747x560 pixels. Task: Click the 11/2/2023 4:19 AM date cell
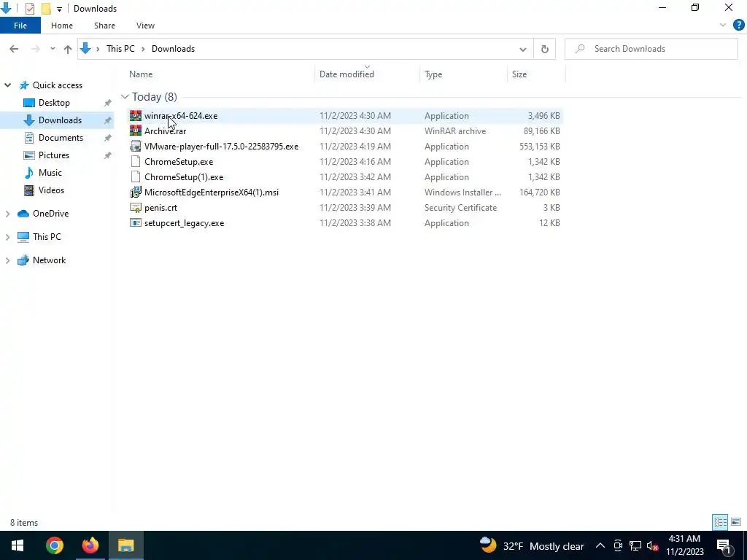(355, 146)
